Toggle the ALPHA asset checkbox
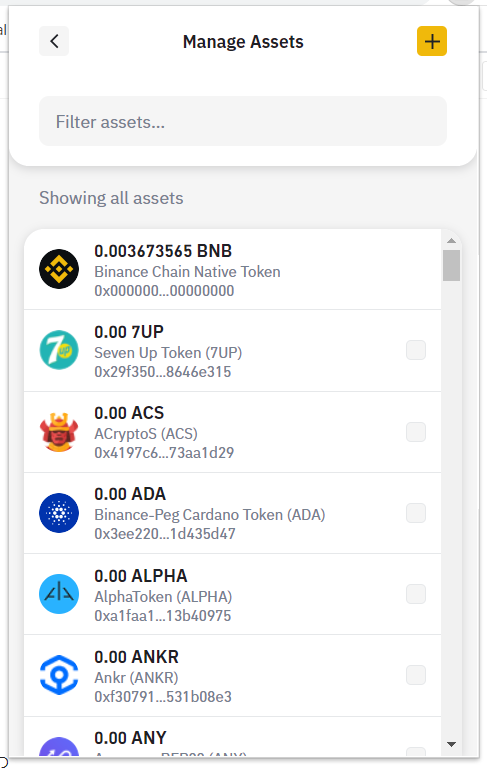 click(x=416, y=594)
